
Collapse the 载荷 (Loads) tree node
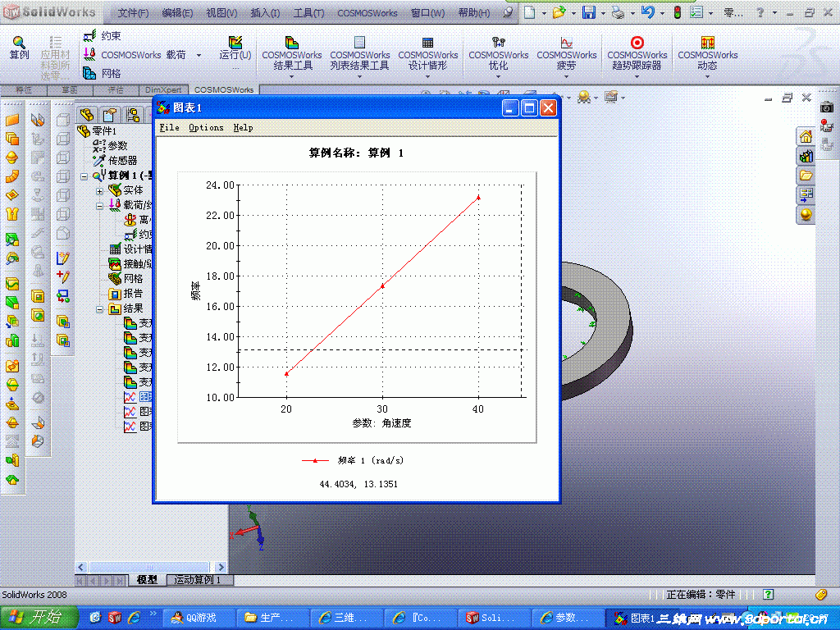[x=99, y=205]
